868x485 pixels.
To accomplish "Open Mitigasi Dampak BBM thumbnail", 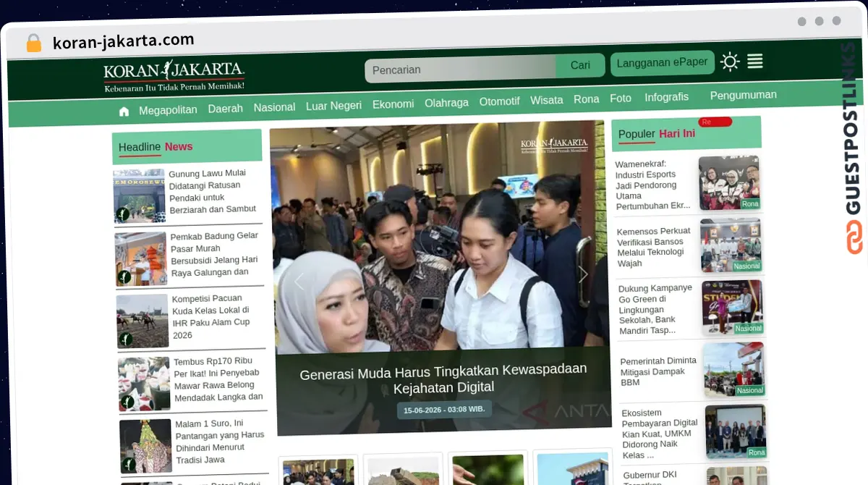I will click(735, 370).
